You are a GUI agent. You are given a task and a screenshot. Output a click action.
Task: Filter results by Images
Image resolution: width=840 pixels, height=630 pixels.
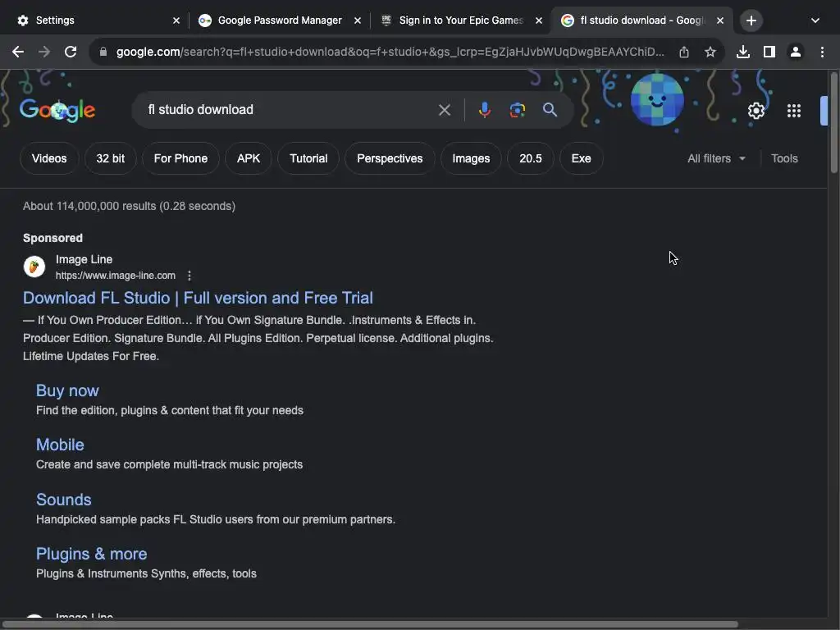(x=471, y=158)
